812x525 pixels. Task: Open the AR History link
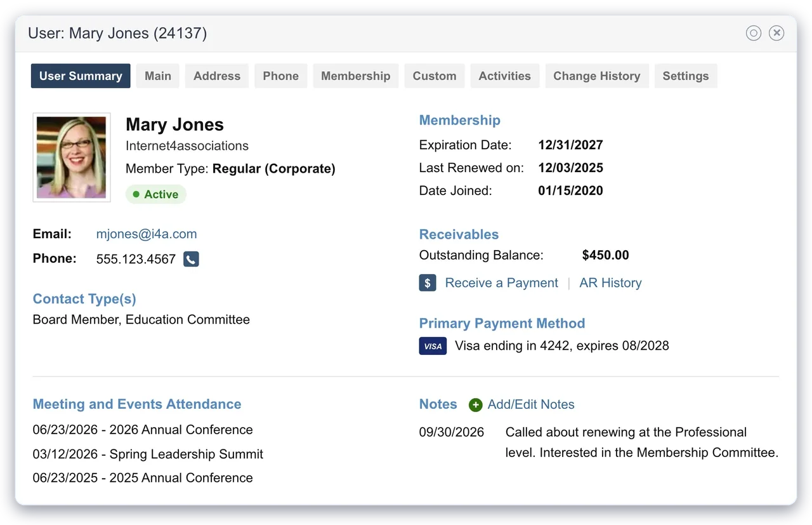click(x=610, y=283)
